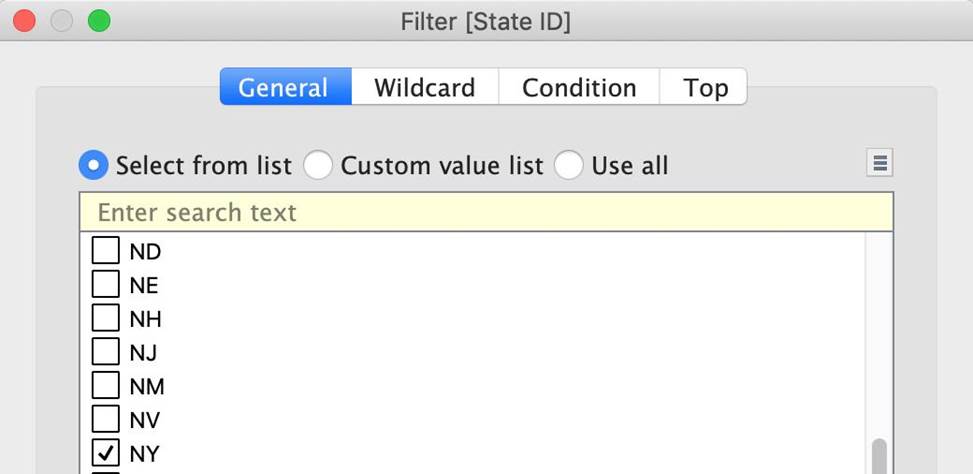
Task: Go to the Condition tab
Action: [x=579, y=87]
